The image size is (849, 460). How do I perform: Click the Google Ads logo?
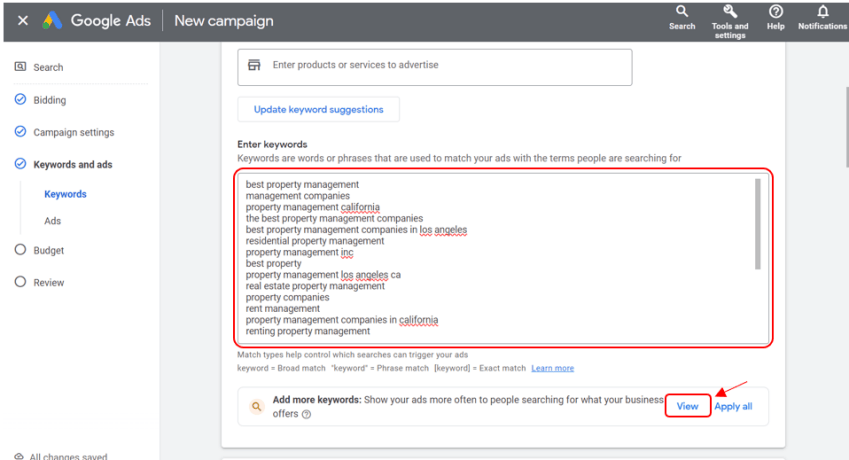pyautogui.click(x=53, y=21)
